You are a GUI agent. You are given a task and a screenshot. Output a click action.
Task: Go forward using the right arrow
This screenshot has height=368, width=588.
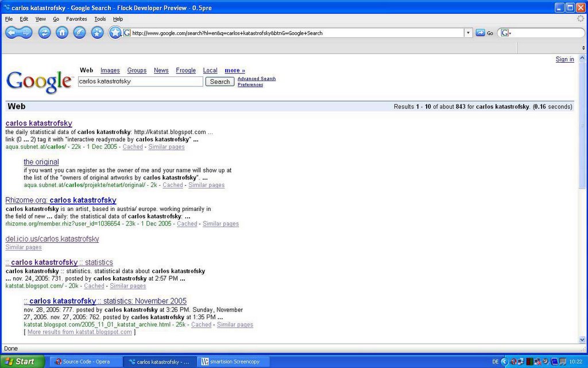pyautogui.click(x=25, y=33)
